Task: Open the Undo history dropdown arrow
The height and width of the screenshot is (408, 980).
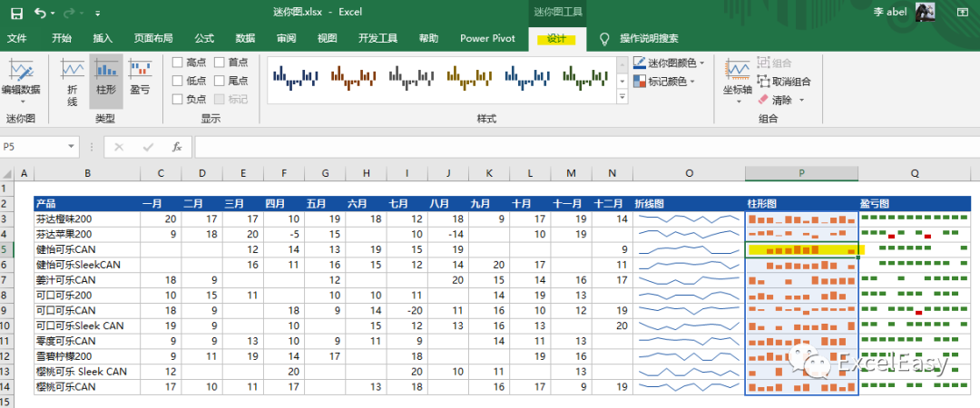Action: [x=53, y=13]
